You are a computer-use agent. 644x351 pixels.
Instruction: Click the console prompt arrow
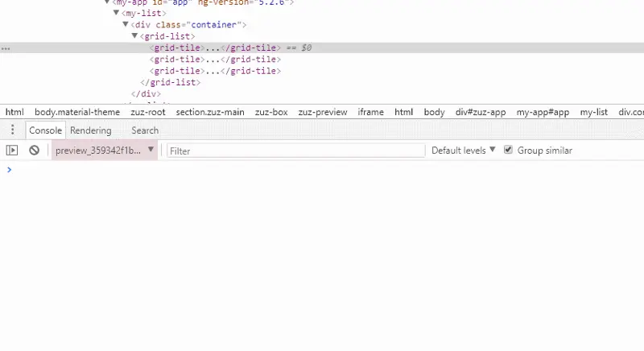9,170
